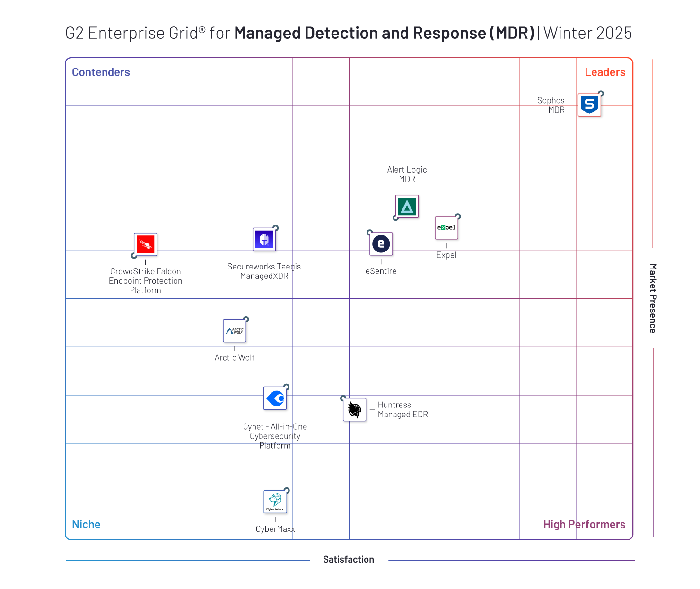The image size is (700, 589).
Task: Select Secureworks Taegis ManagedXDR label
Action: pyautogui.click(x=264, y=271)
